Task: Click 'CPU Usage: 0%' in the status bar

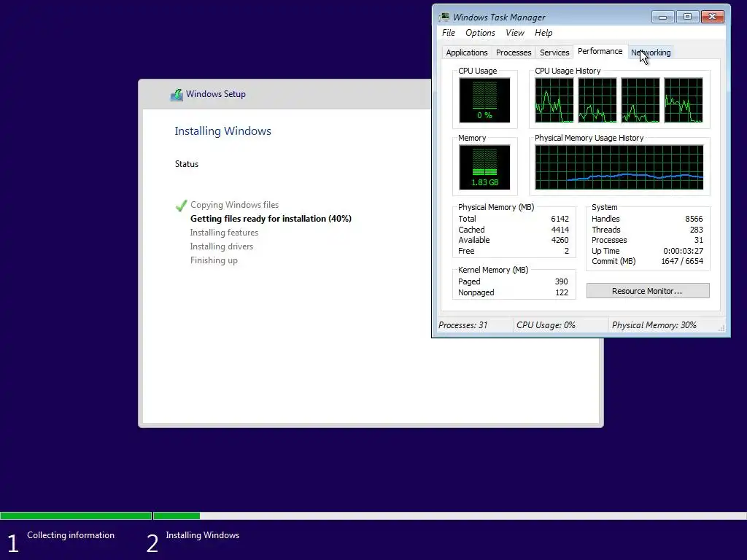Action: pyautogui.click(x=546, y=325)
